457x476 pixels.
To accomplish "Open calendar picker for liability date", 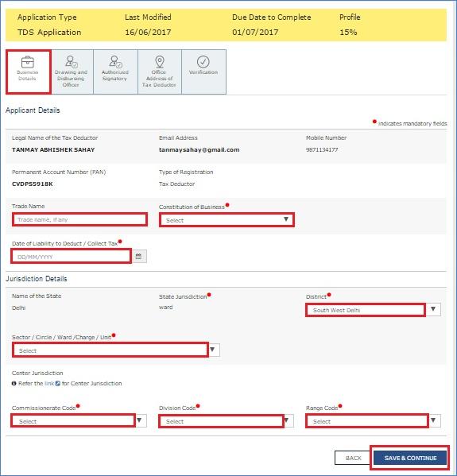I will click(139, 256).
